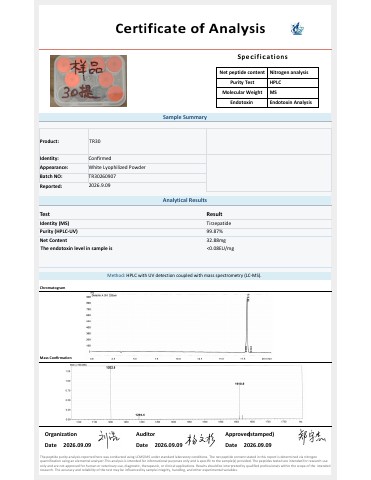The image size is (371, 480).
Task: Click the date under Organization
Action: (77, 445)
